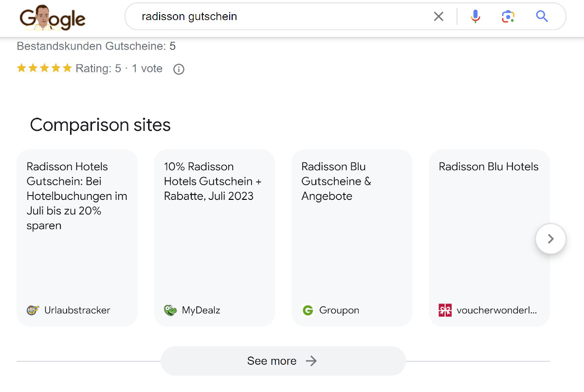This screenshot has width=584, height=392.
Task: Advance the carousel with the right arrow
Action: coord(550,238)
